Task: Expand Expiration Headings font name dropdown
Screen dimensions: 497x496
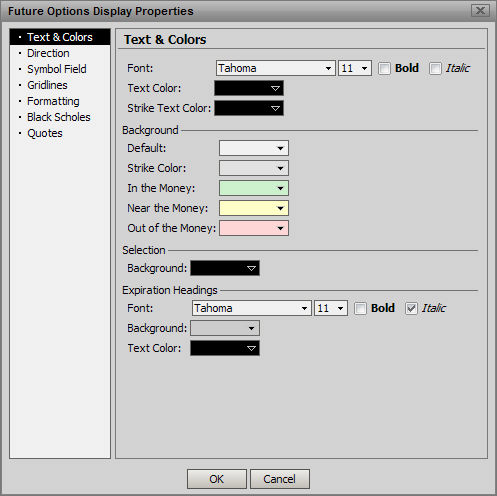Action: tap(251, 308)
